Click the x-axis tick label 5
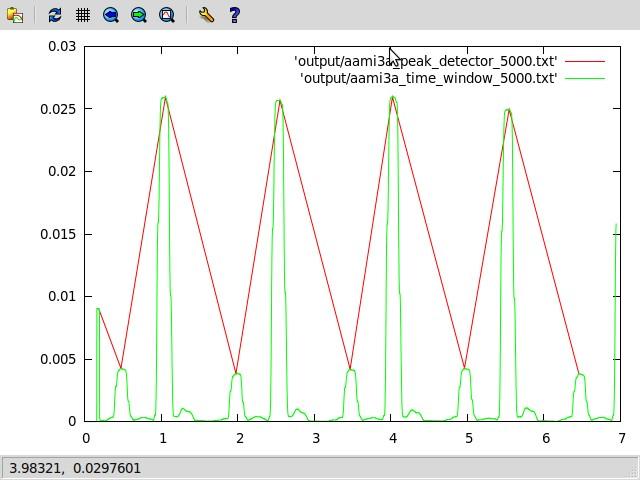Viewport: 640px width, 480px height. tap(469, 438)
